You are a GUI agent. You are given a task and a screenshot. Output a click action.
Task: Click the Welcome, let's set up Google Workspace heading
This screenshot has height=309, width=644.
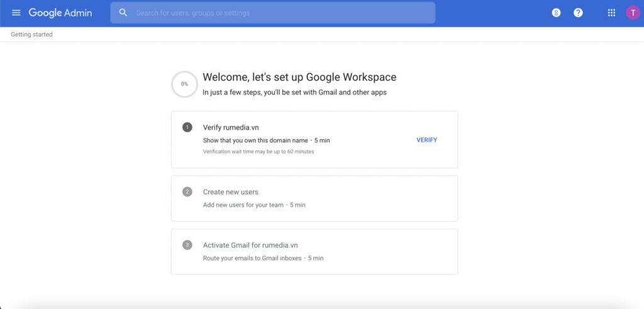click(299, 77)
